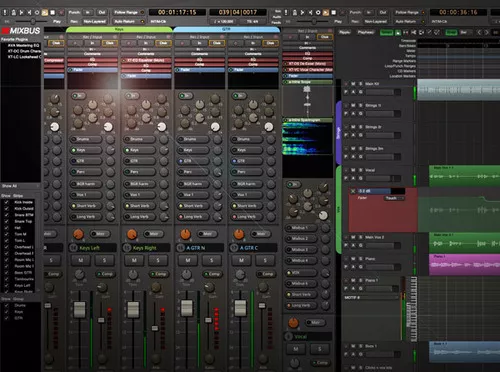The width and height of the screenshot is (500, 372).
Task: Start playback in the editor window transport
Action: [x=326, y=13]
